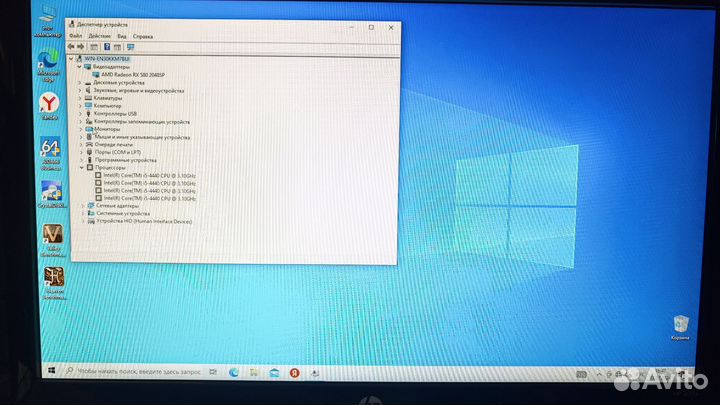The image size is (720, 405).
Task: Open Microsoft Edge from the taskbar
Action: click(x=234, y=372)
